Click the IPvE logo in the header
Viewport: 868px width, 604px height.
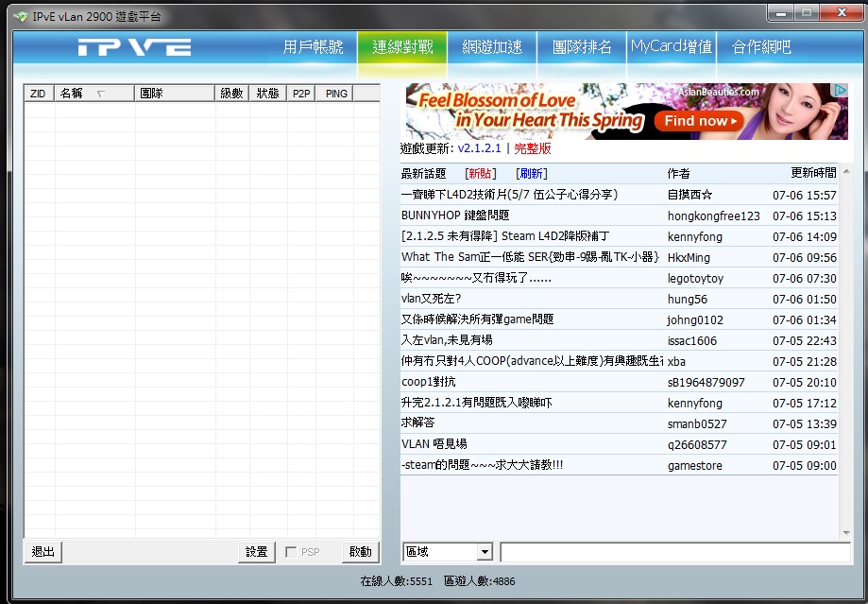pos(134,47)
